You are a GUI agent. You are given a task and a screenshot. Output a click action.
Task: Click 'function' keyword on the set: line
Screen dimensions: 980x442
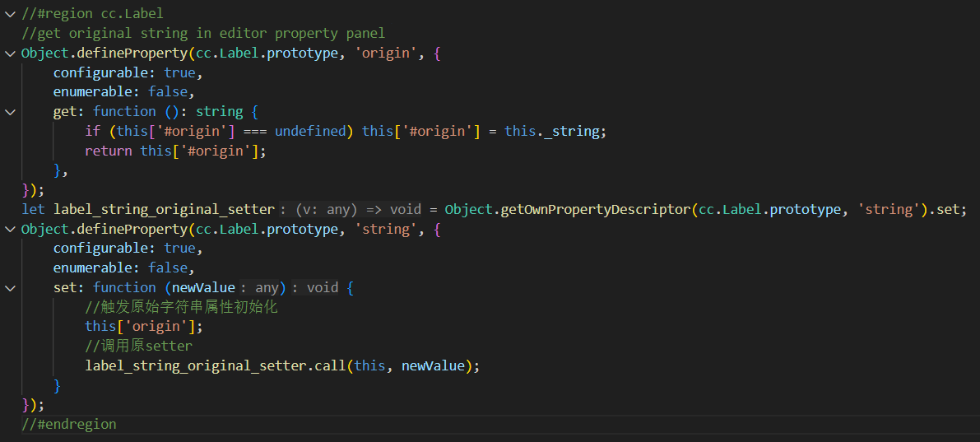pyautogui.click(x=124, y=287)
